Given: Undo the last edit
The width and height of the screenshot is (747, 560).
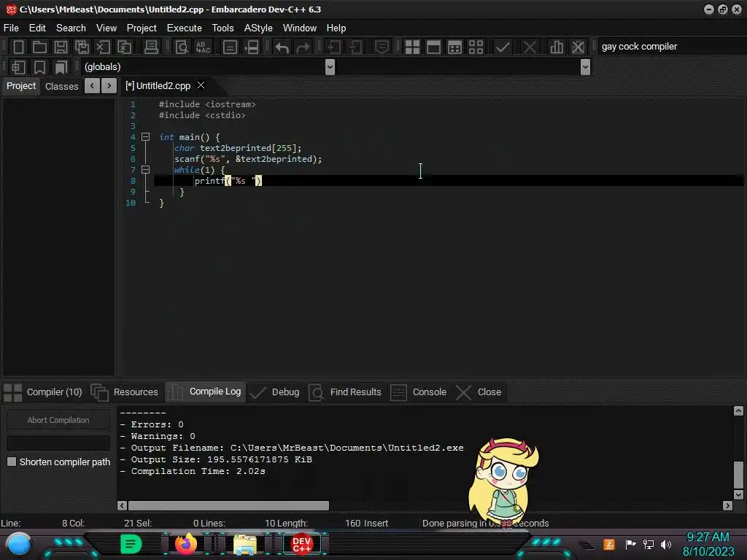Looking at the screenshot, I should (282, 47).
